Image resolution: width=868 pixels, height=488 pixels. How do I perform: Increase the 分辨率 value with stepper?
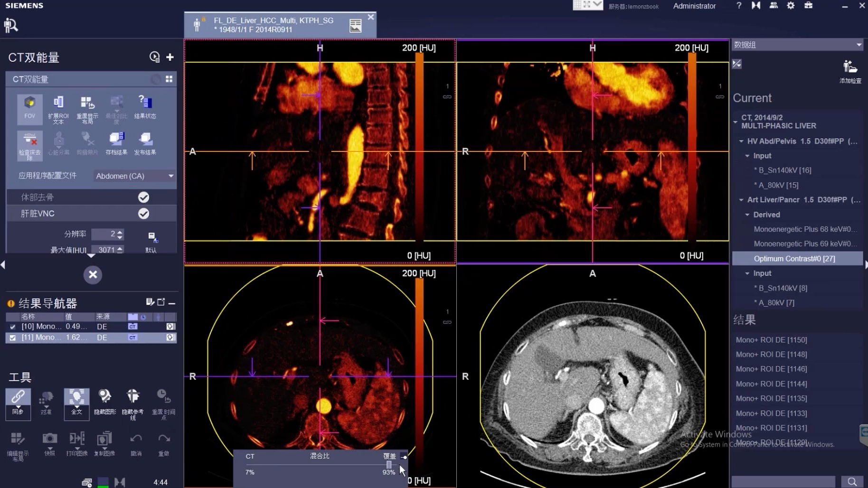[120, 232]
